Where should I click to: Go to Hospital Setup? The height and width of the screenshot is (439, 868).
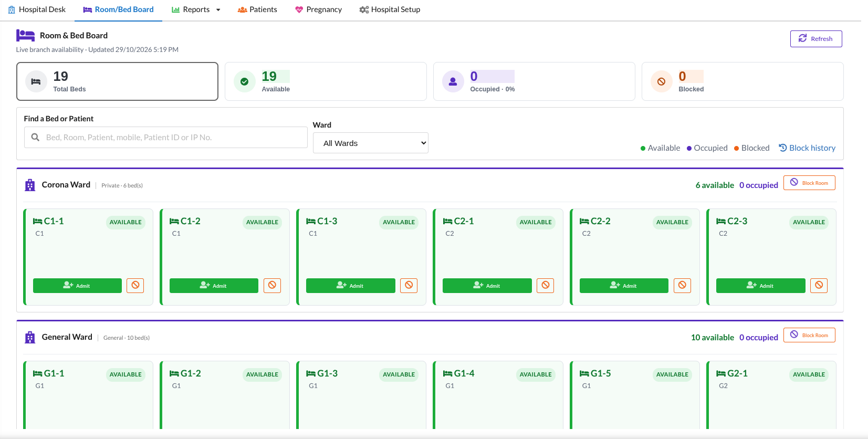pos(390,9)
